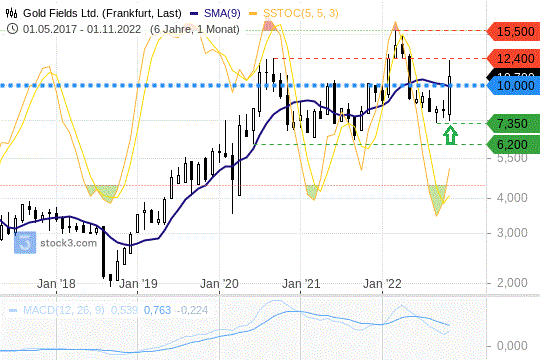Click the MACD value 0,539
Screen dimensions: 540x360
tap(124, 310)
